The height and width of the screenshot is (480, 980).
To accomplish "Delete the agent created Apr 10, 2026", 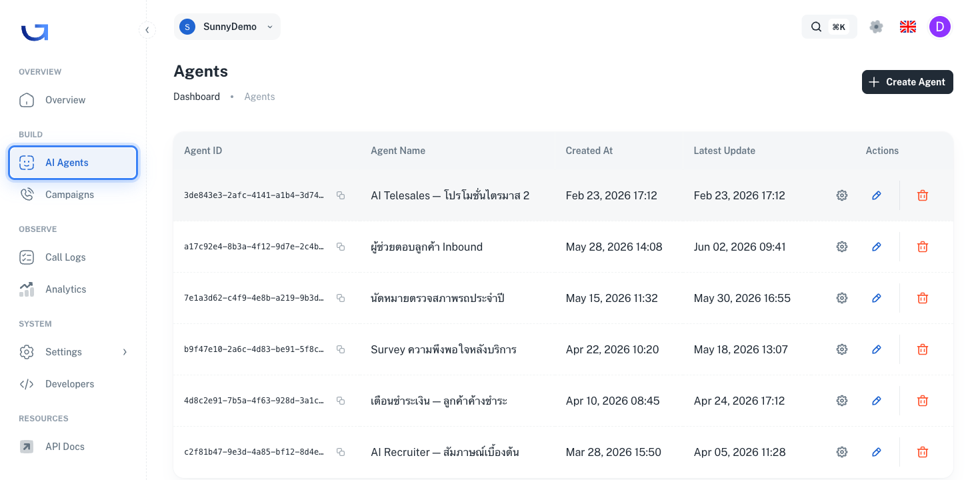I will (x=923, y=401).
